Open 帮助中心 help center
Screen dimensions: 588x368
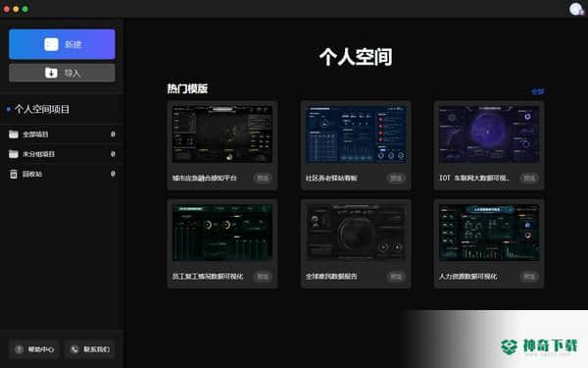click(34, 349)
